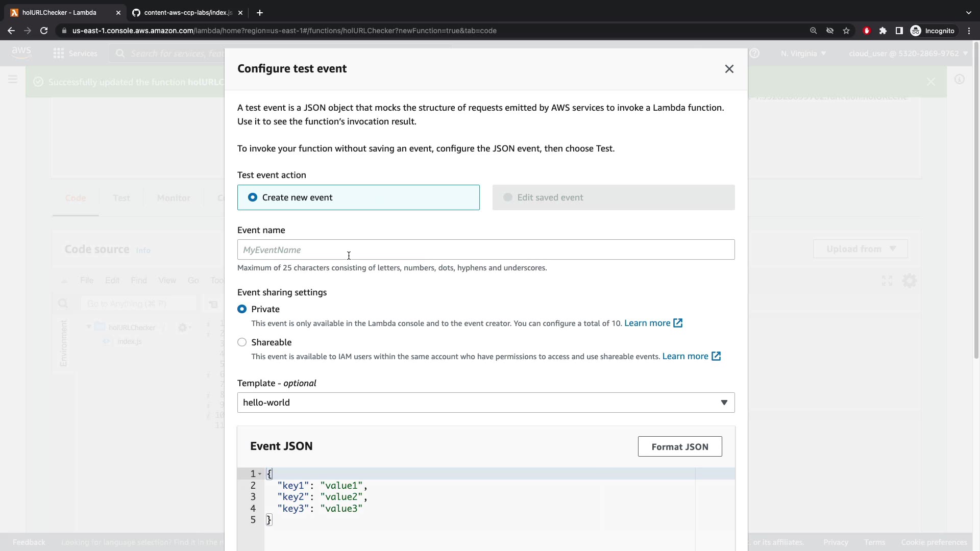Click the Format JSON button
The image size is (980, 551).
point(679,446)
